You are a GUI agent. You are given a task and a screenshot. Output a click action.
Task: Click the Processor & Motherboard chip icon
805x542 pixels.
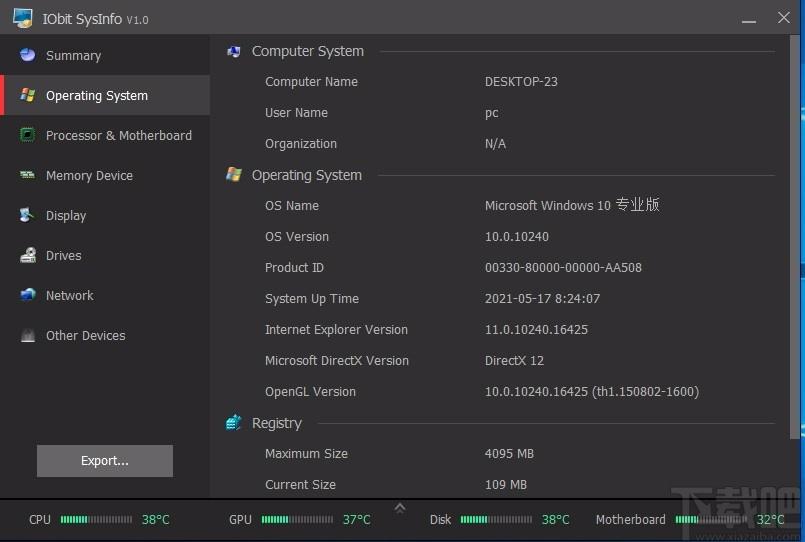tap(27, 135)
